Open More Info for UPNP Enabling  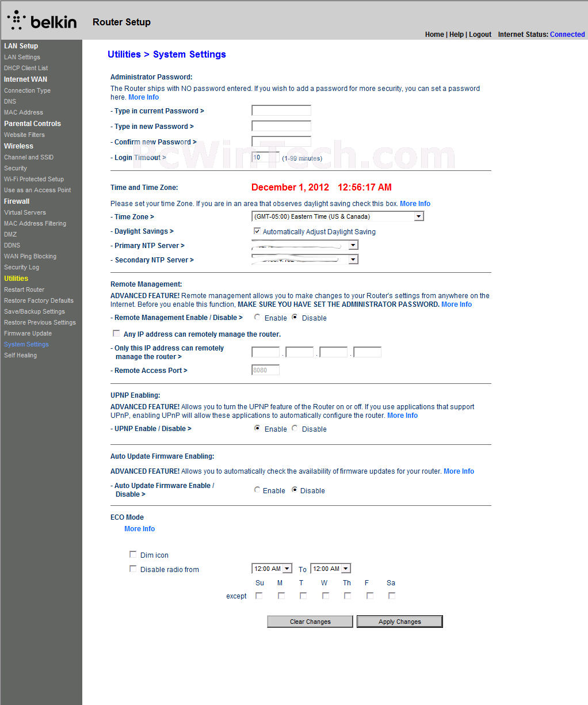pos(402,416)
